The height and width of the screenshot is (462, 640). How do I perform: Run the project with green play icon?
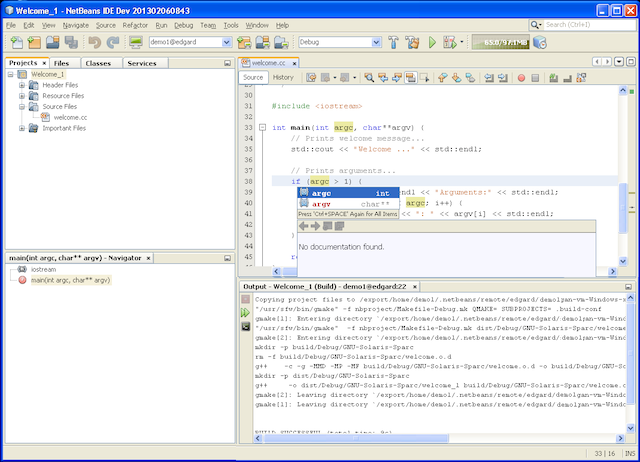coord(432,43)
